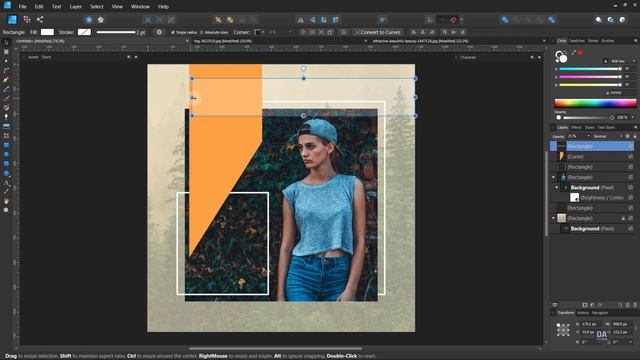Open the Window menu
Image resolution: width=640 pixels, height=360 pixels.
tap(140, 7)
